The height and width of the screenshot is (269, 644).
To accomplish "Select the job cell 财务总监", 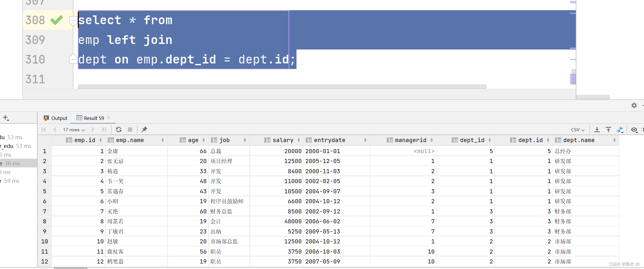I will 229,211.
